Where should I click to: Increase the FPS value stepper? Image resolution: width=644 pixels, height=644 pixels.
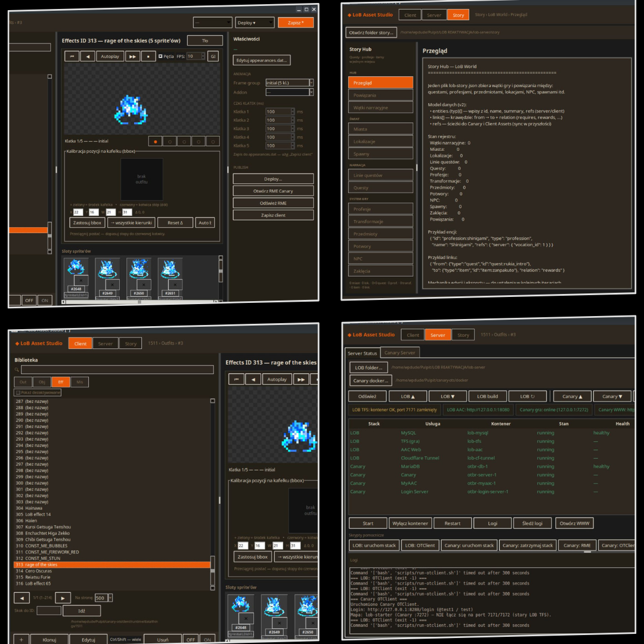pyautogui.click(x=203, y=54)
